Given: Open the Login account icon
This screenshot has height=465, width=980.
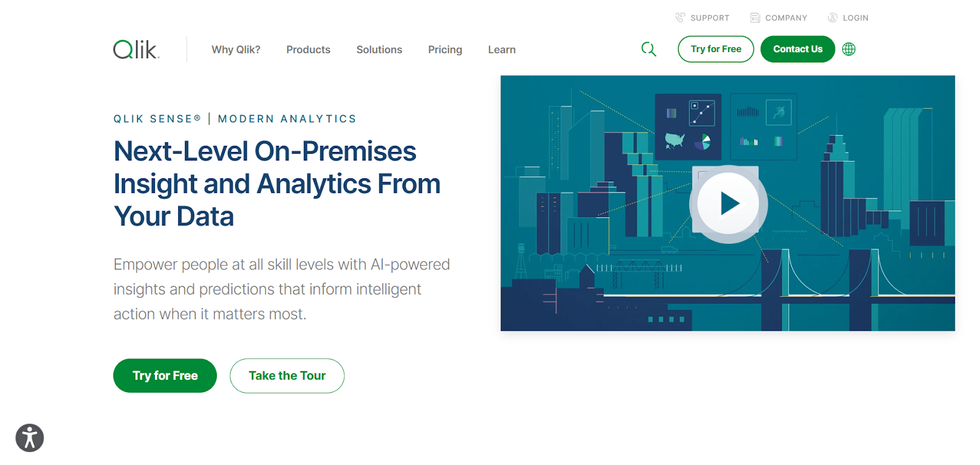Looking at the screenshot, I should pyautogui.click(x=832, y=17).
